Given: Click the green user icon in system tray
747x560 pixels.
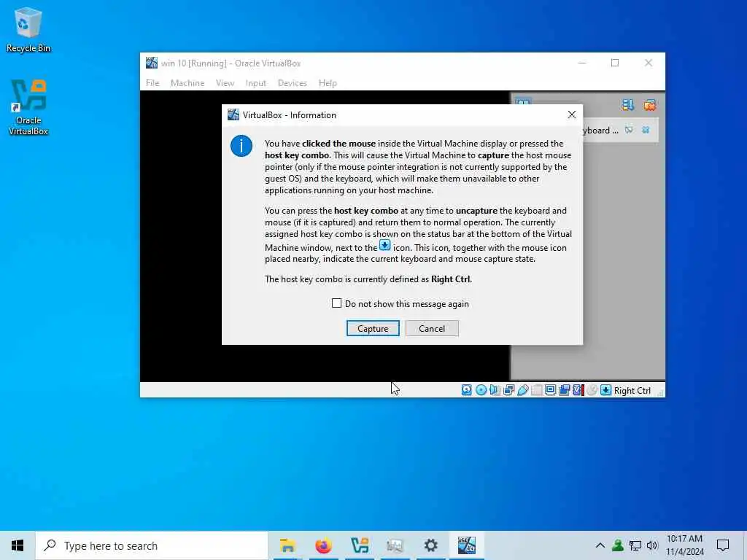Looking at the screenshot, I should tap(618, 545).
